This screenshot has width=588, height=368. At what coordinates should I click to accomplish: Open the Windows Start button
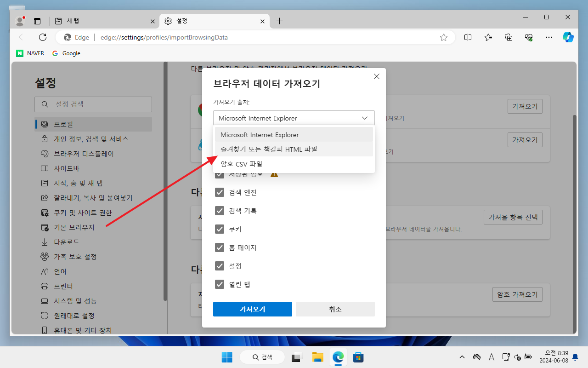click(x=227, y=357)
